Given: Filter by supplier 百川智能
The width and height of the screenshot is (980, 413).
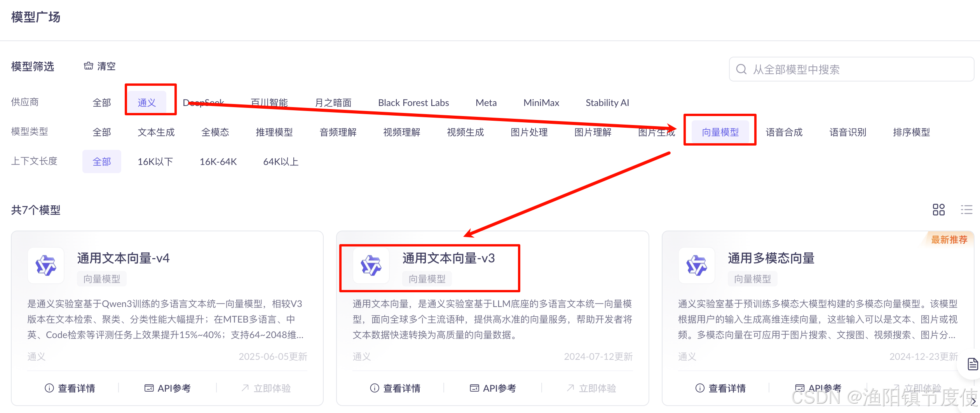Looking at the screenshot, I should click(269, 102).
